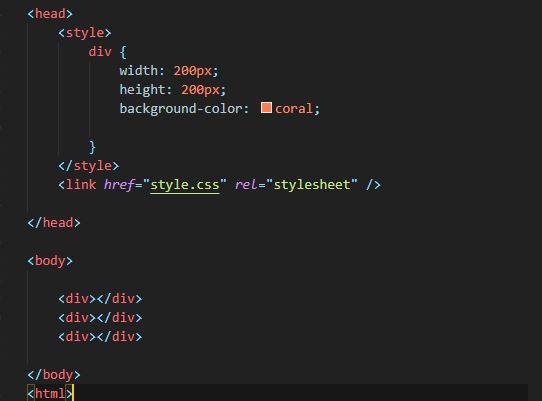Click the rel attribute name
Screen dimensions: 542x401
pos(246,185)
